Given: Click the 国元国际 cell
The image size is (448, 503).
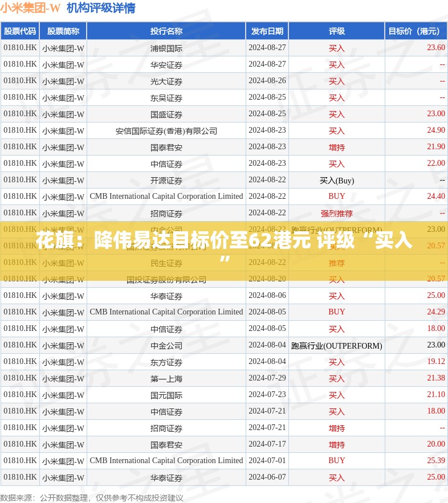Looking at the screenshot, I should tap(166, 395).
